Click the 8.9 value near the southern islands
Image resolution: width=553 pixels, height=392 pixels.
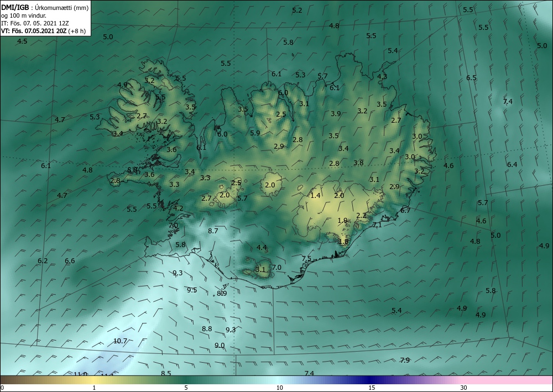[x=222, y=293]
